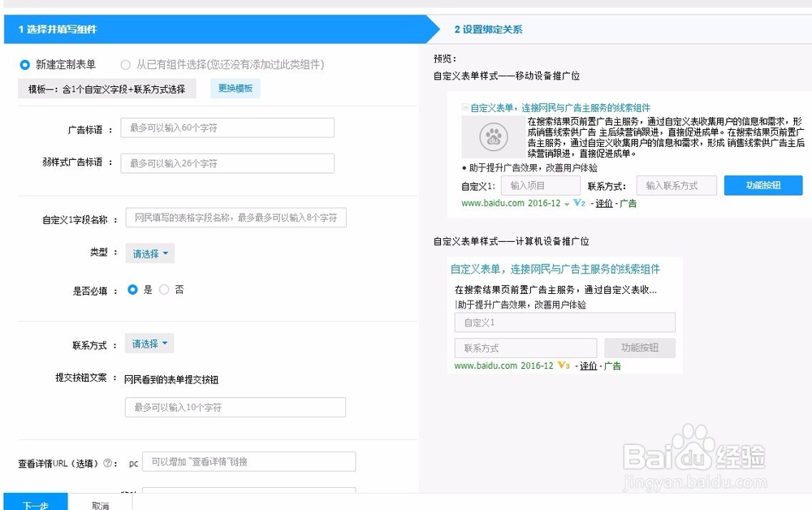The height and width of the screenshot is (510, 812).
Task: Click the 取消 button
Action: [x=101, y=504]
